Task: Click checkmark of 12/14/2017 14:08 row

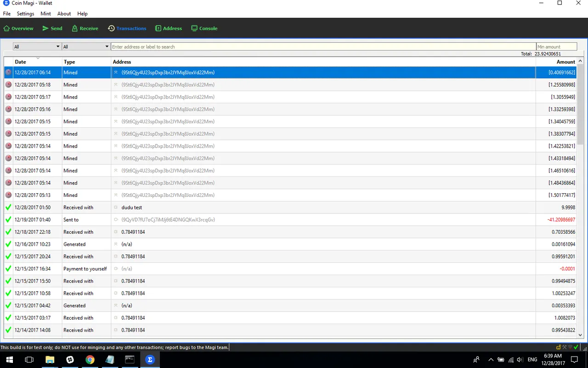Action: pyautogui.click(x=8, y=330)
